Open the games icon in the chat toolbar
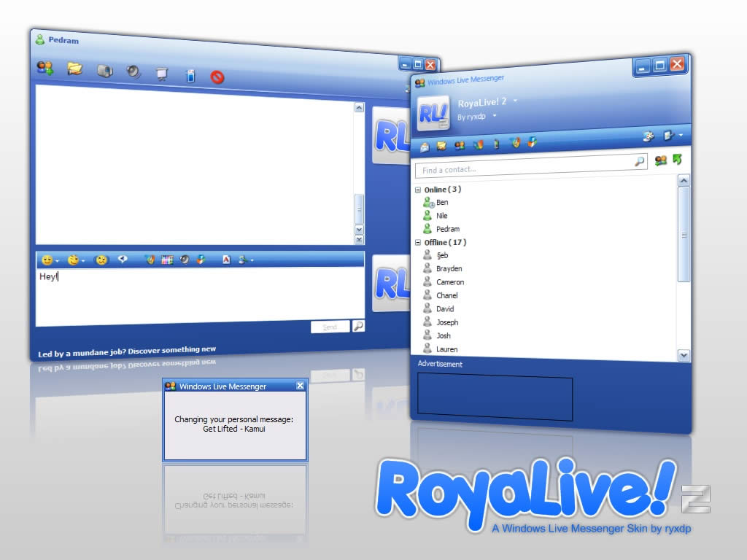Screen dimensions: 747x560 click(190, 75)
